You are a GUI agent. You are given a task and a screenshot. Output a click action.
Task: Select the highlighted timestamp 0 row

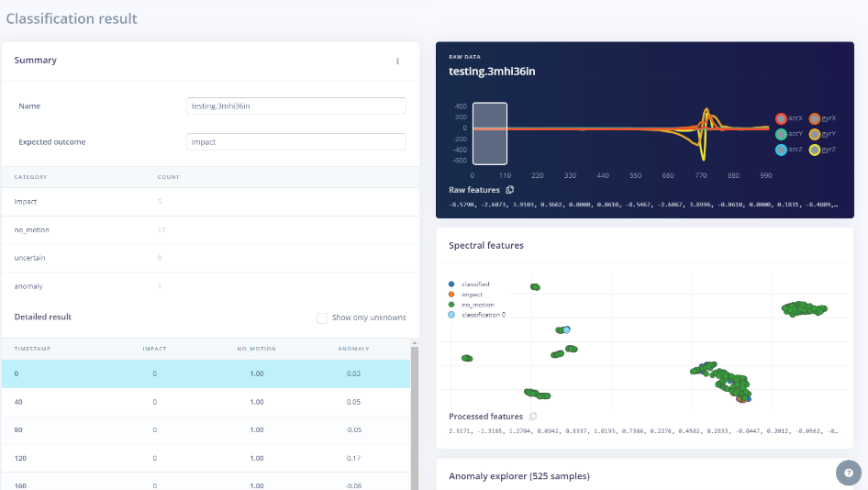206,373
